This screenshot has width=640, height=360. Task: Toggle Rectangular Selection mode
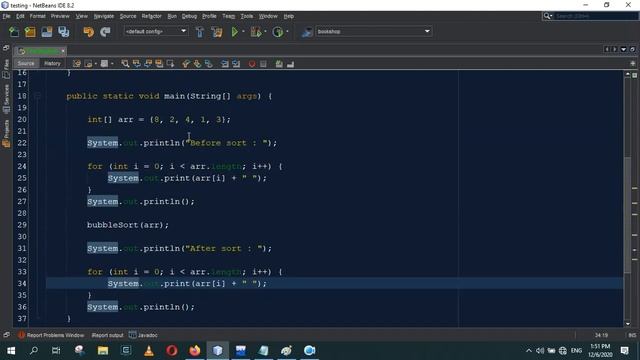171,64
